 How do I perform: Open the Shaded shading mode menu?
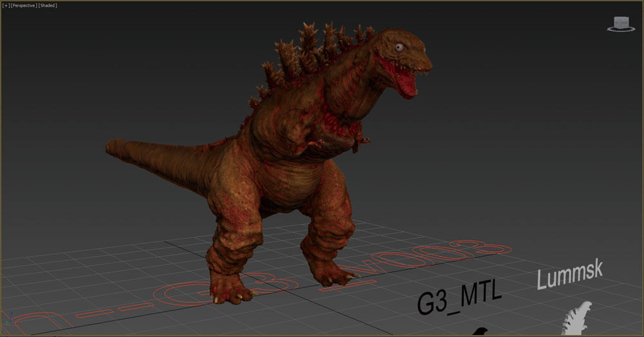point(48,5)
